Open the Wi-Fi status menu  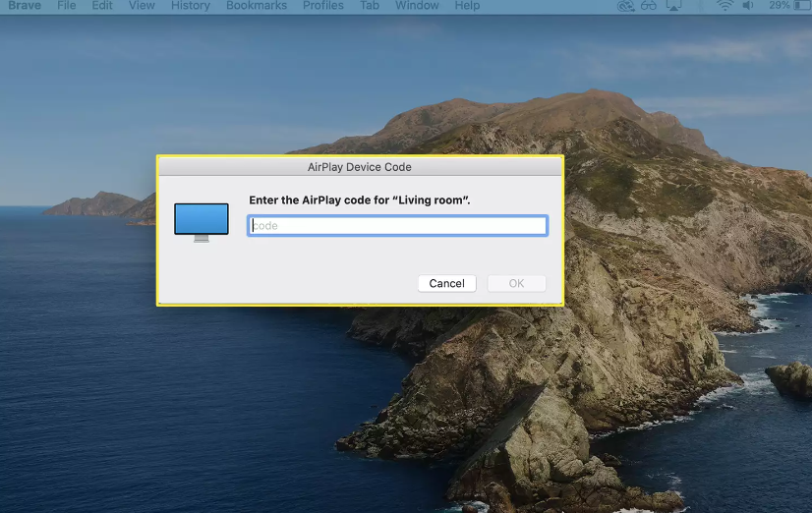[725, 6]
